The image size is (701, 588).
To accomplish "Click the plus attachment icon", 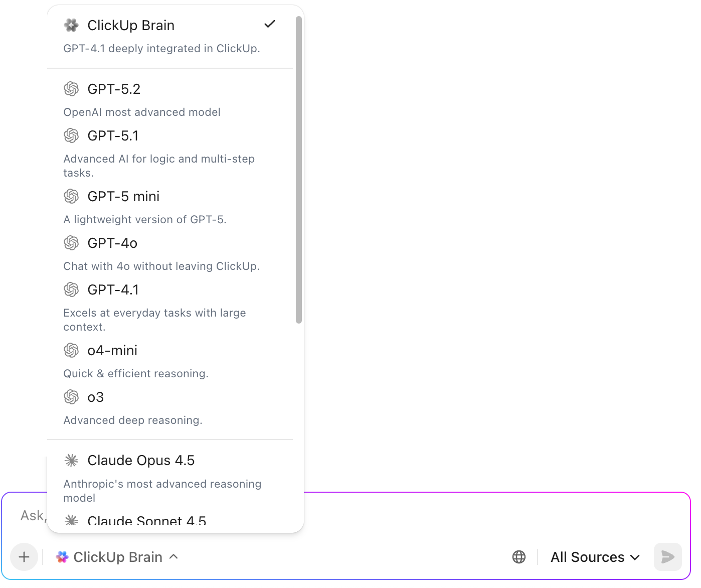I will coord(24,557).
